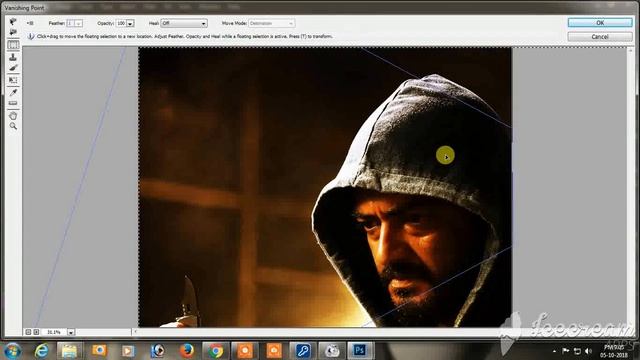
Task: Click the info icon beside the hint text
Action: (x=31, y=36)
